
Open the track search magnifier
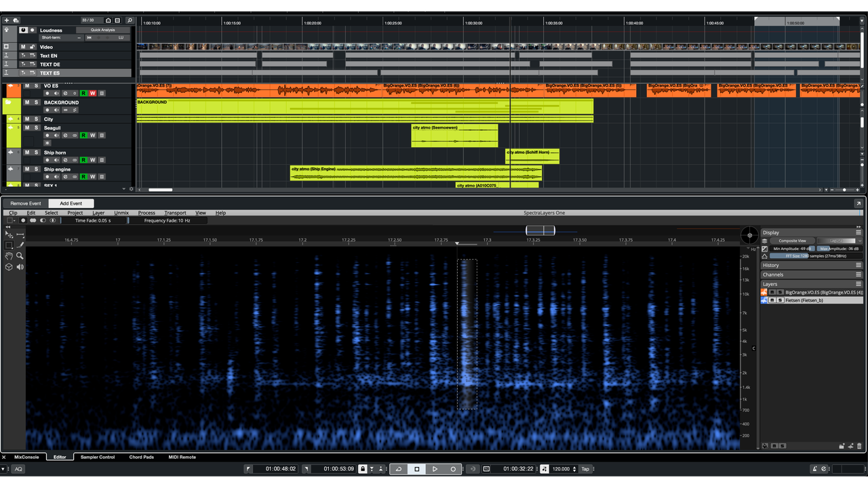point(130,20)
